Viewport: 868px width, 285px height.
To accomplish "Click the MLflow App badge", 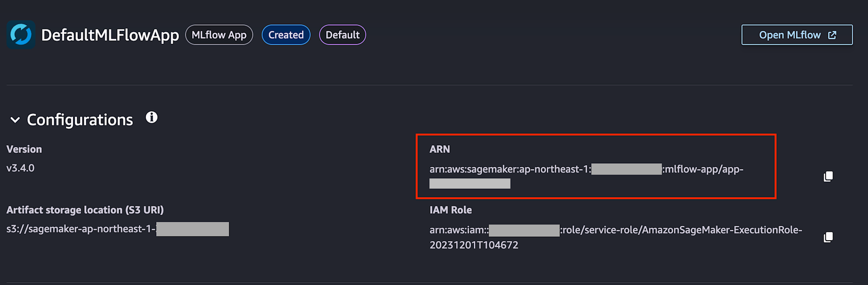I will (x=219, y=35).
